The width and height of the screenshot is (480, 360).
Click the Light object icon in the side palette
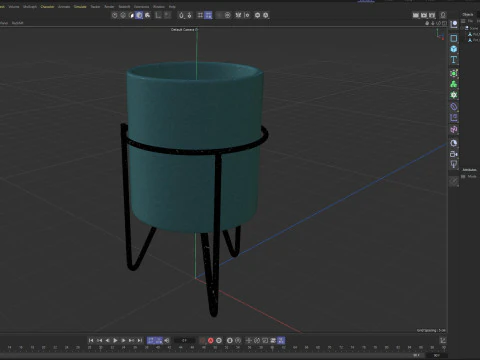[x=454, y=164]
